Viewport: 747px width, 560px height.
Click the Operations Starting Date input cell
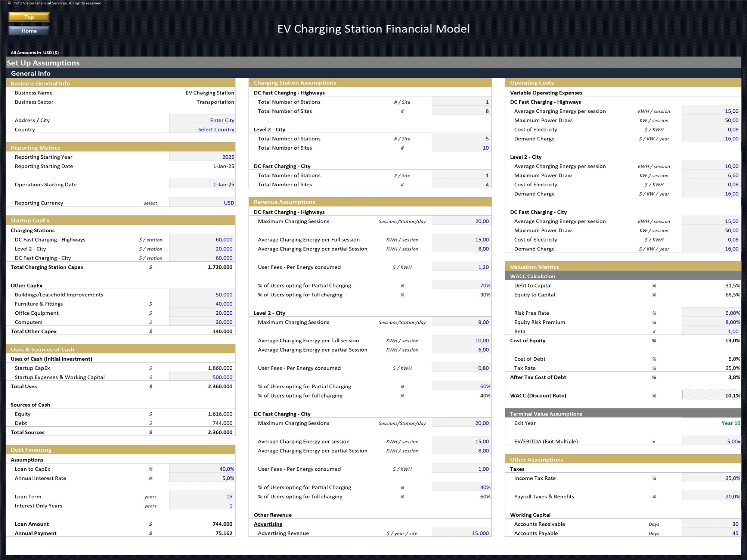[x=202, y=184]
